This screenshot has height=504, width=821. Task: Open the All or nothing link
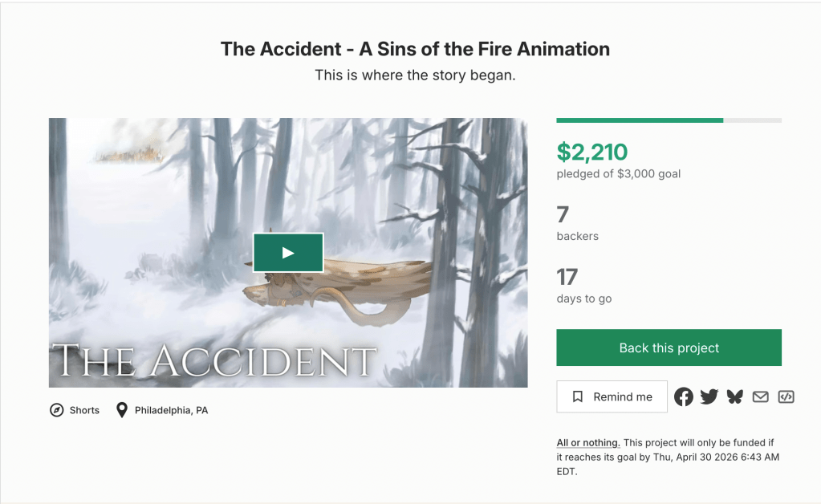[588, 443]
